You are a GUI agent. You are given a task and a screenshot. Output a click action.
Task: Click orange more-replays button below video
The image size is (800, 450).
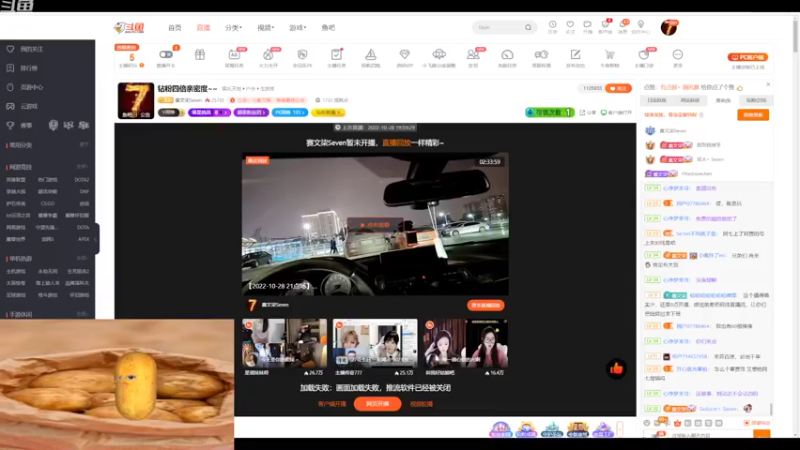(485, 305)
